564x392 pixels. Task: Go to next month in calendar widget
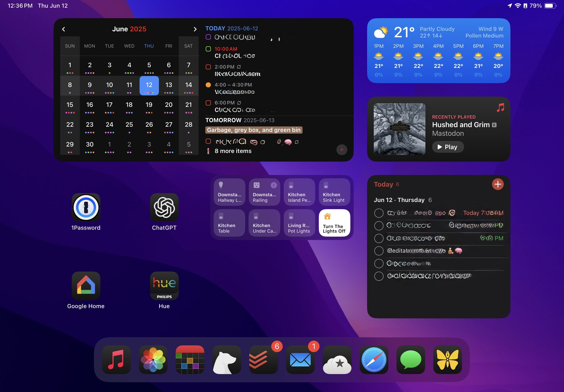pos(195,29)
